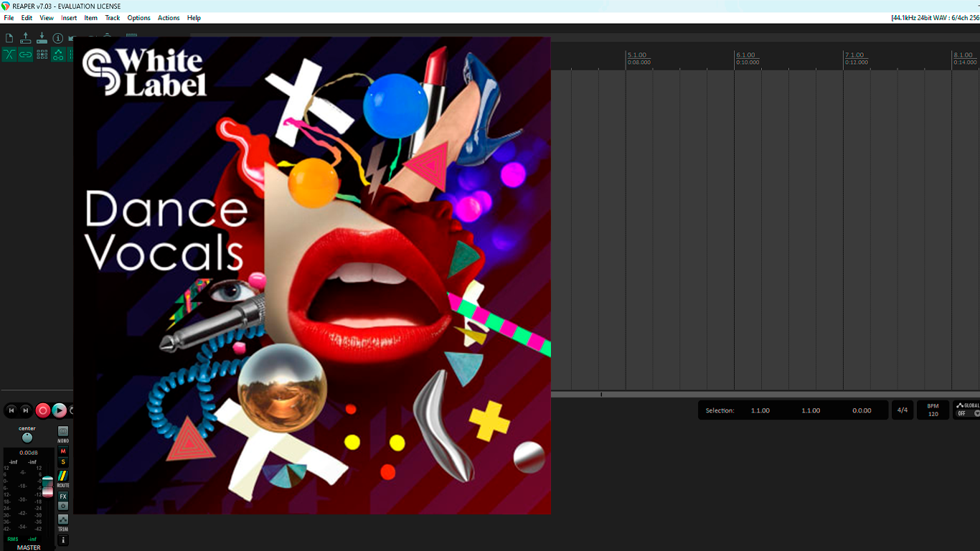
Task: Open master FX chain button
Action: pos(63,496)
